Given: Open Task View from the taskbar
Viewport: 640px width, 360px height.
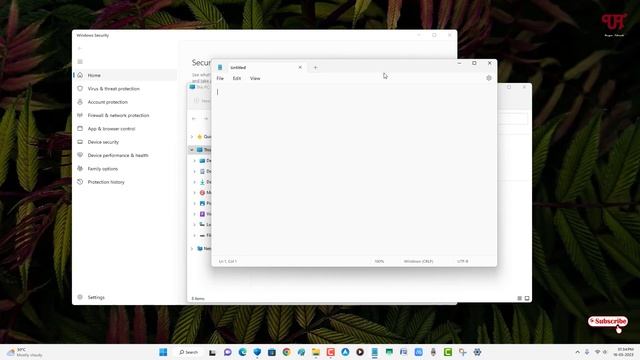Looking at the screenshot, I should [212, 352].
